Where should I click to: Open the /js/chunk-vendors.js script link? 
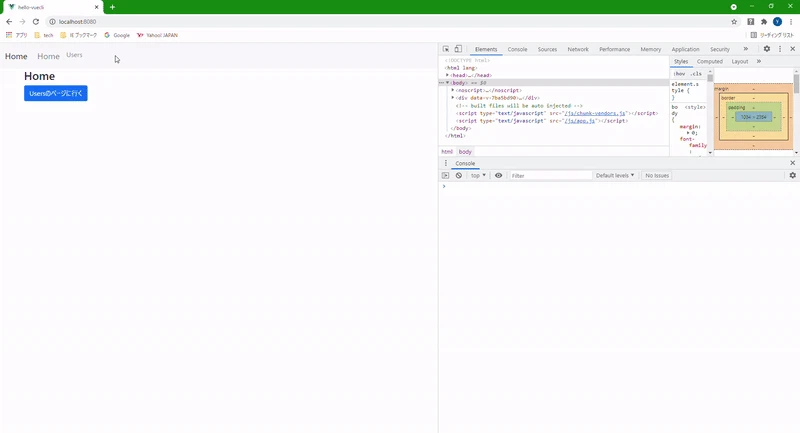click(x=595, y=113)
